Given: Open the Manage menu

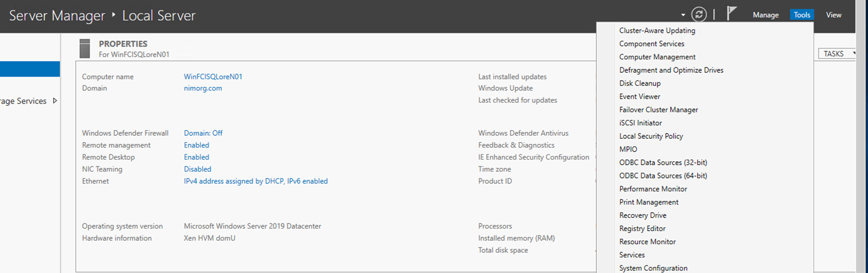Looking at the screenshot, I should click(x=766, y=15).
